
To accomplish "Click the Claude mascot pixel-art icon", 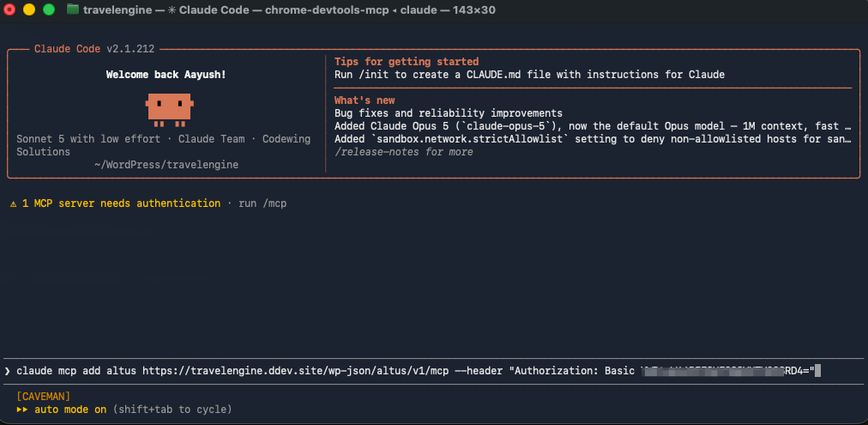I will (169, 110).
